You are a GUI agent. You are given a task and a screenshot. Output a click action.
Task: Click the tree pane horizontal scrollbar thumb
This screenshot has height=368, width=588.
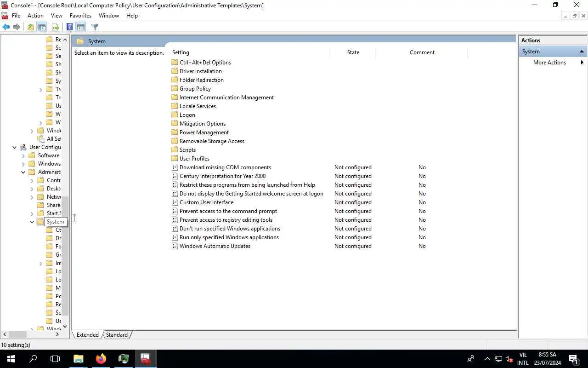point(18,334)
